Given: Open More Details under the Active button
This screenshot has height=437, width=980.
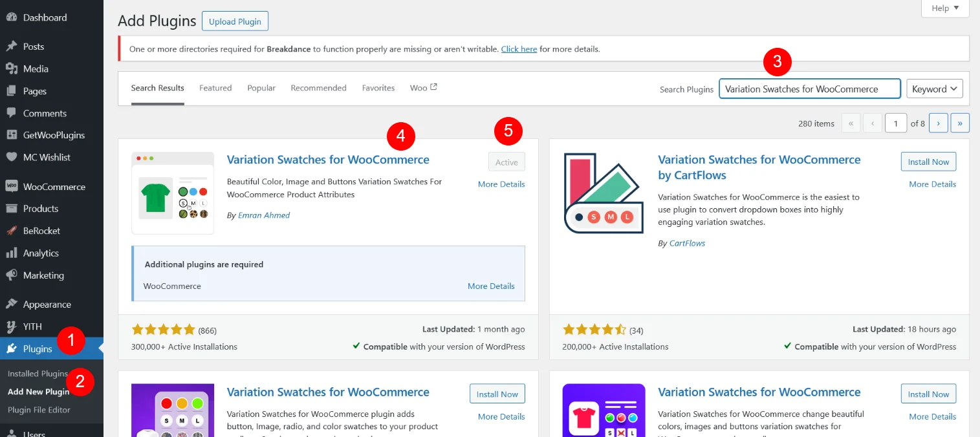Looking at the screenshot, I should tap(501, 184).
